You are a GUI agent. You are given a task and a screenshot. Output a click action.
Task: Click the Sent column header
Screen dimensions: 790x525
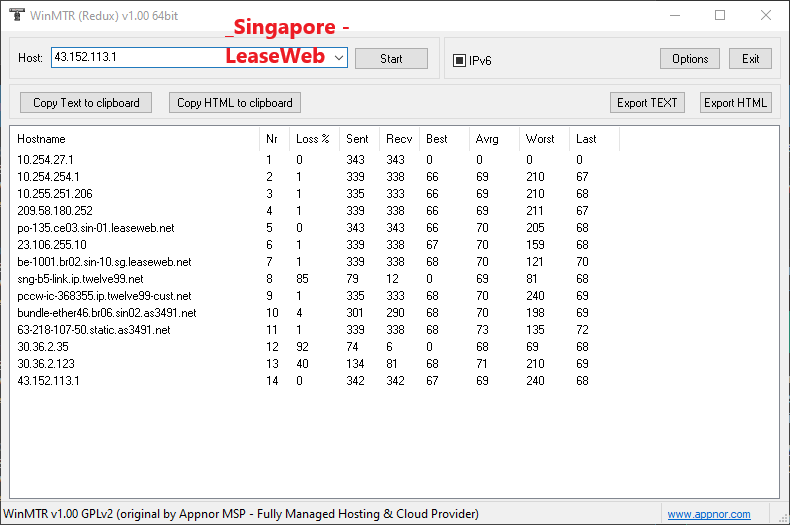pyautogui.click(x=359, y=139)
